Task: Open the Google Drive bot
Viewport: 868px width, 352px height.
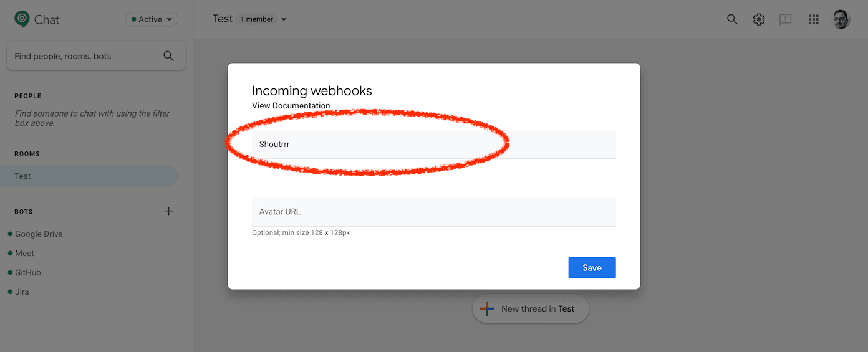Action: [39, 234]
